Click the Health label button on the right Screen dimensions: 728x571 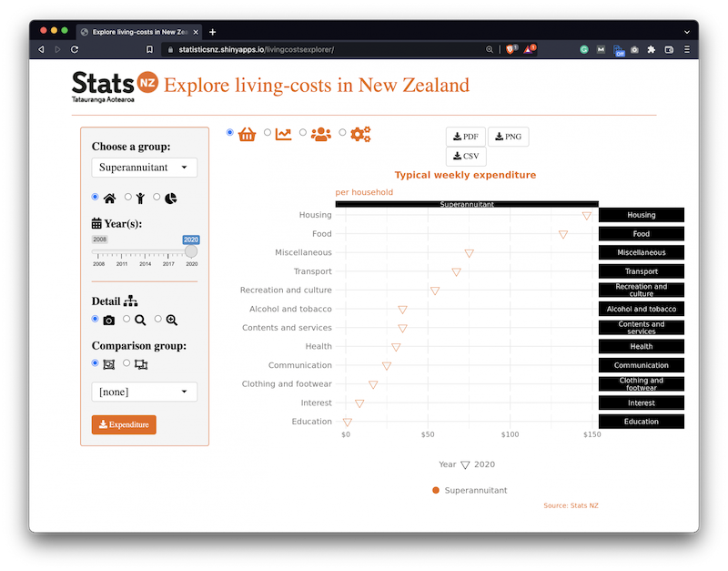tap(642, 347)
